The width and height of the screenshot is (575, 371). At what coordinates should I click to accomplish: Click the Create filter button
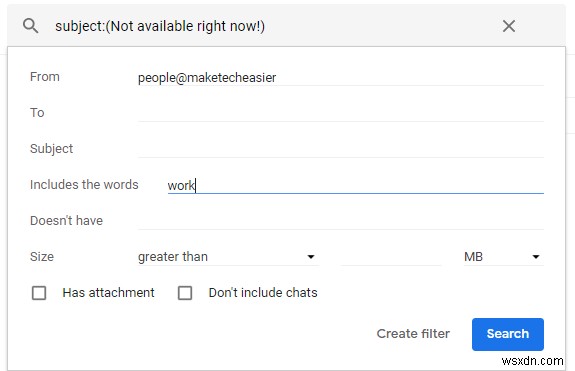(x=413, y=334)
